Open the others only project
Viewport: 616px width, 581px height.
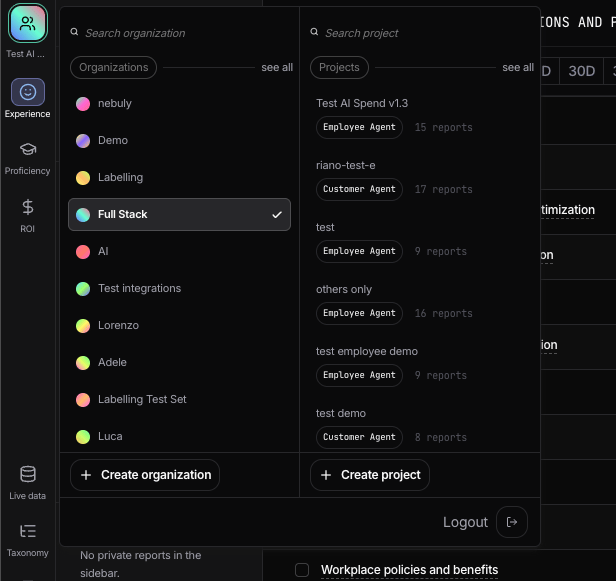344,290
